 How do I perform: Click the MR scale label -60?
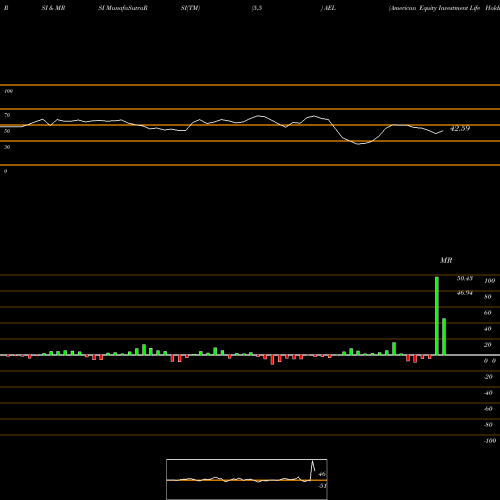tap(488, 409)
